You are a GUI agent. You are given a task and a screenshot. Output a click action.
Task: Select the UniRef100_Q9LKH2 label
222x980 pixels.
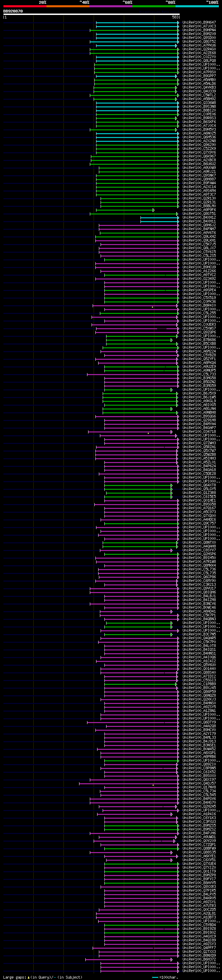(199, 237)
